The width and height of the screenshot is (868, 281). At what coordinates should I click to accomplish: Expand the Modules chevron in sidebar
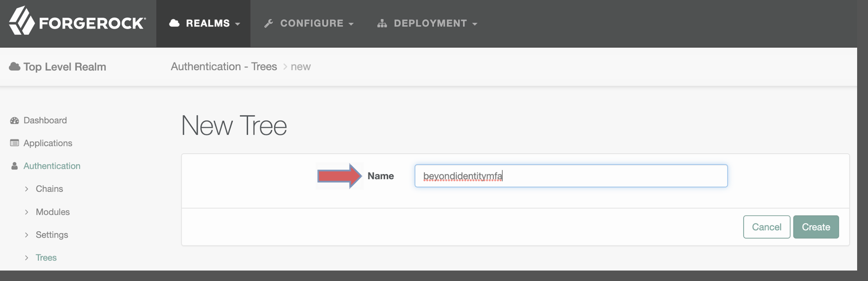coord(26,212)
